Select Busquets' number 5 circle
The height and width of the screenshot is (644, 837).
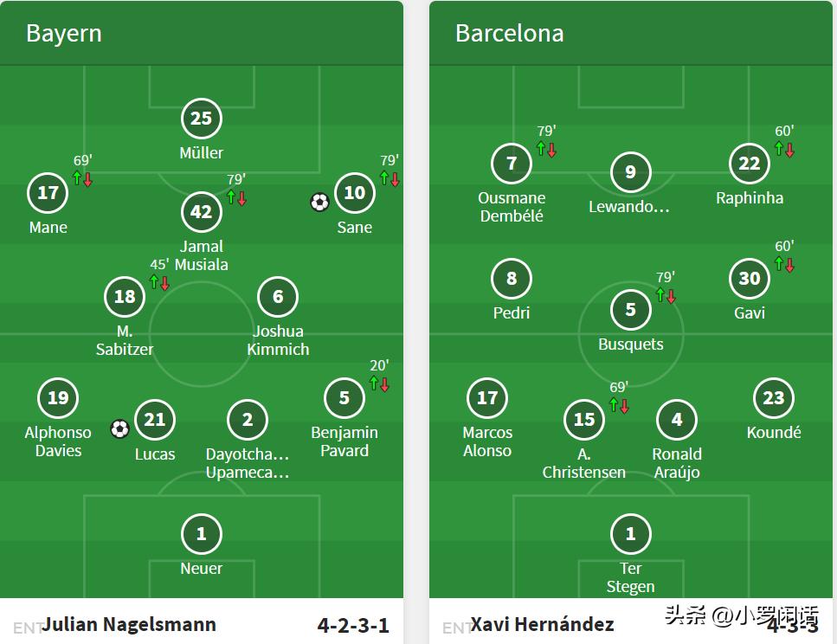630,309
